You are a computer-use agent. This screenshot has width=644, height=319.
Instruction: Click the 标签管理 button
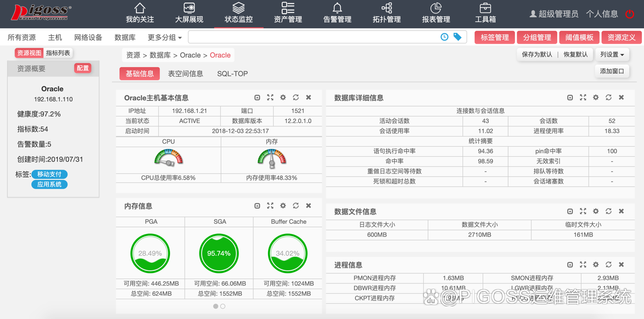click(495, 38)
